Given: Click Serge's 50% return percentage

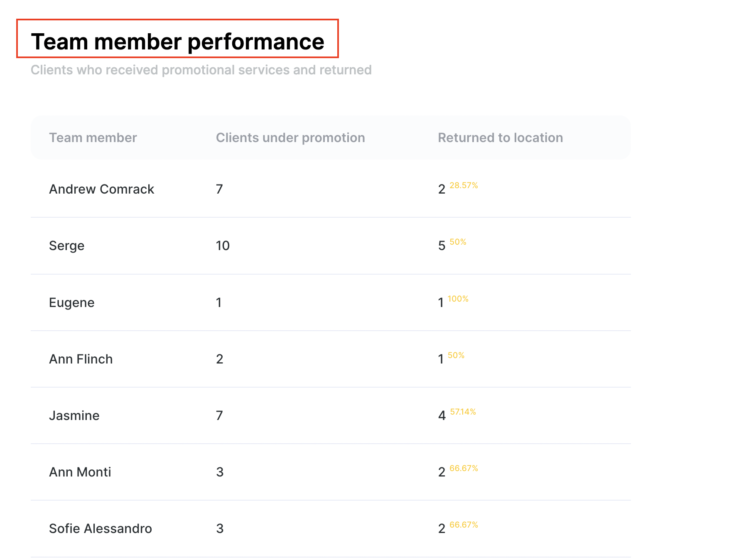Looking at the screenshot, I should (458, 242).
